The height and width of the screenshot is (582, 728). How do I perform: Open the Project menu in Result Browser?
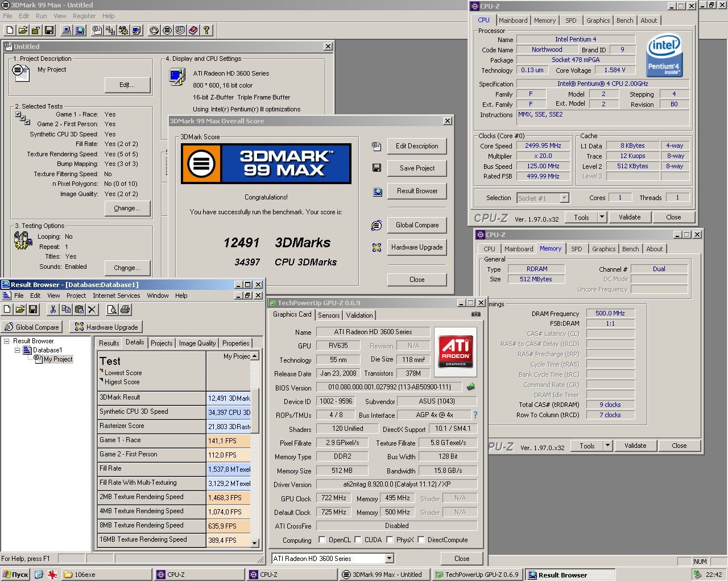click(76, 296)
